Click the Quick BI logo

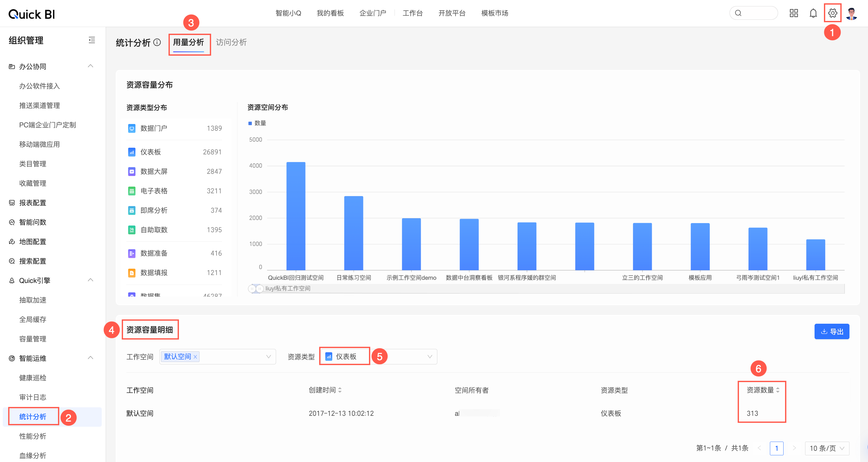31,14
